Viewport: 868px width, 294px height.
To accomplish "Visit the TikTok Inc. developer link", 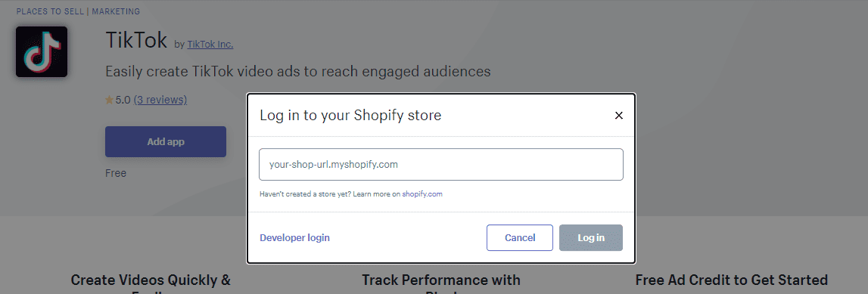I will (210, 44).
